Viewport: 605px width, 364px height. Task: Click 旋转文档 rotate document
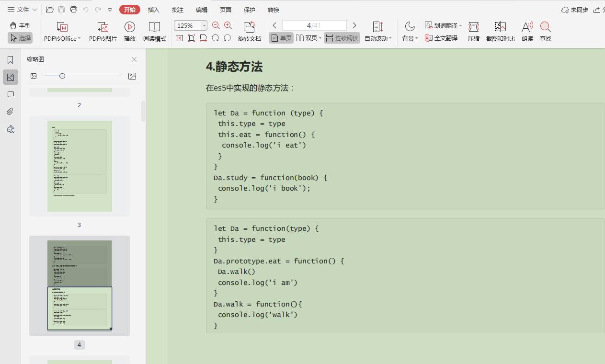250,32
